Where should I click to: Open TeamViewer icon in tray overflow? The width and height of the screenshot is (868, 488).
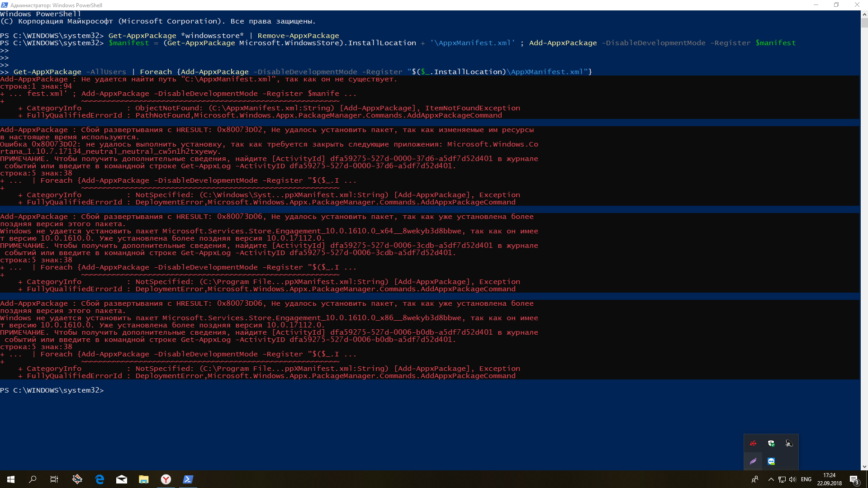coord(771,461)
